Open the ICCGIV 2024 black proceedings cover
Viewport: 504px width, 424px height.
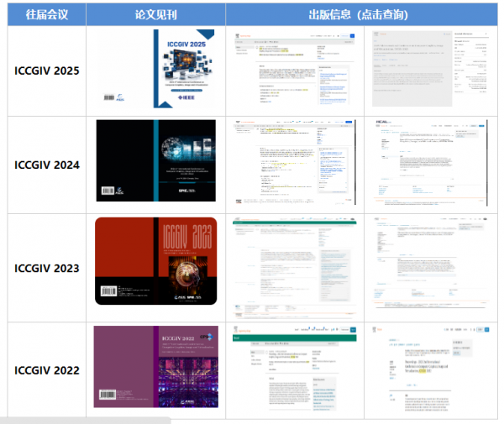coord(156,160)
